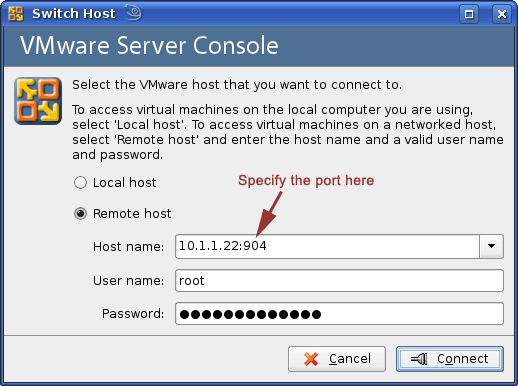This screenshot has height=386, width=518.
Task: Click the 'Local host' label text
Action: [124, 183]
